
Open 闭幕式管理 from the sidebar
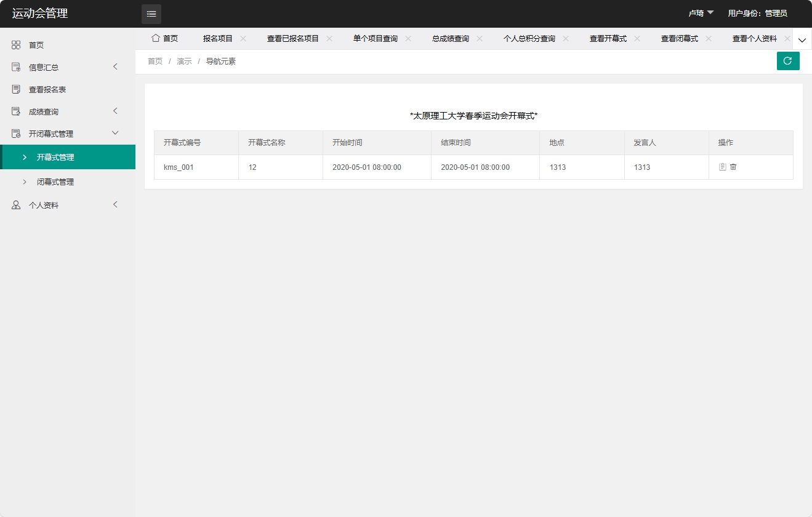coord(54,182)
